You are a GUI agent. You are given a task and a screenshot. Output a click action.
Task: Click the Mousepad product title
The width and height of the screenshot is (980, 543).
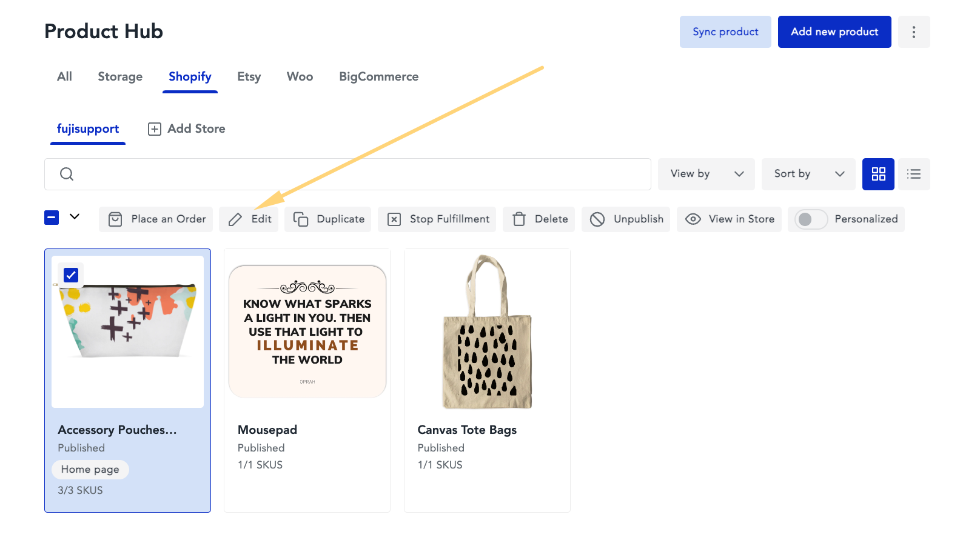coord(267,430)
